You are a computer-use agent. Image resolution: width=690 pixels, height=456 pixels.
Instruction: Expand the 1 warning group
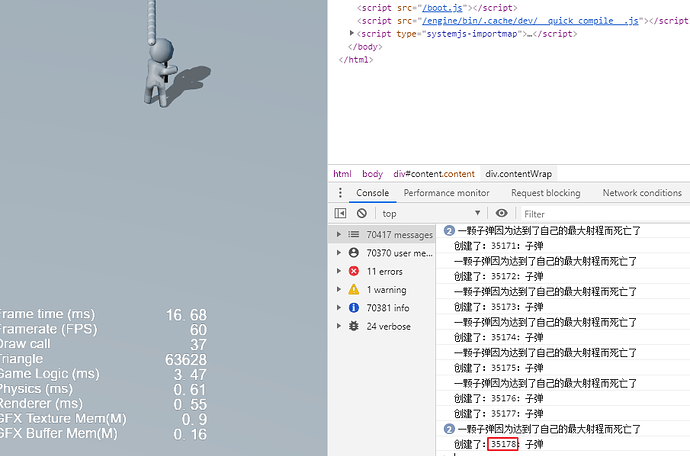[338, 289]
